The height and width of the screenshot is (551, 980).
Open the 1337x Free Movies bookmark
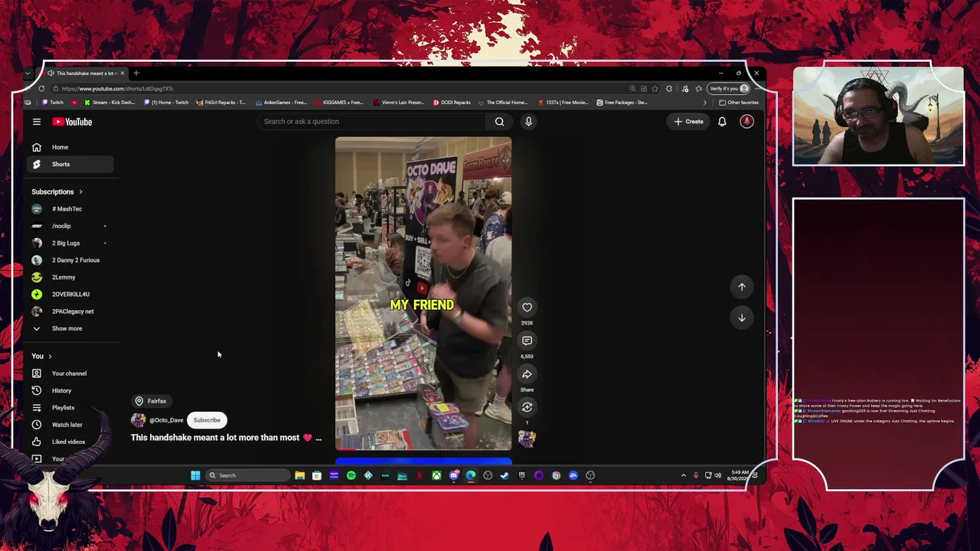coord(563,103)
